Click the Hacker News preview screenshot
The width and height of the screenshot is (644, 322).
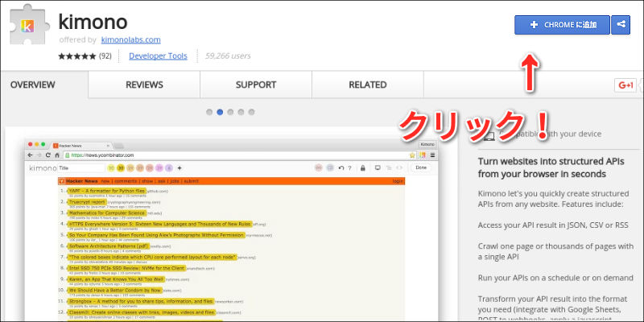pyautogui.click(x=232, y=230)
